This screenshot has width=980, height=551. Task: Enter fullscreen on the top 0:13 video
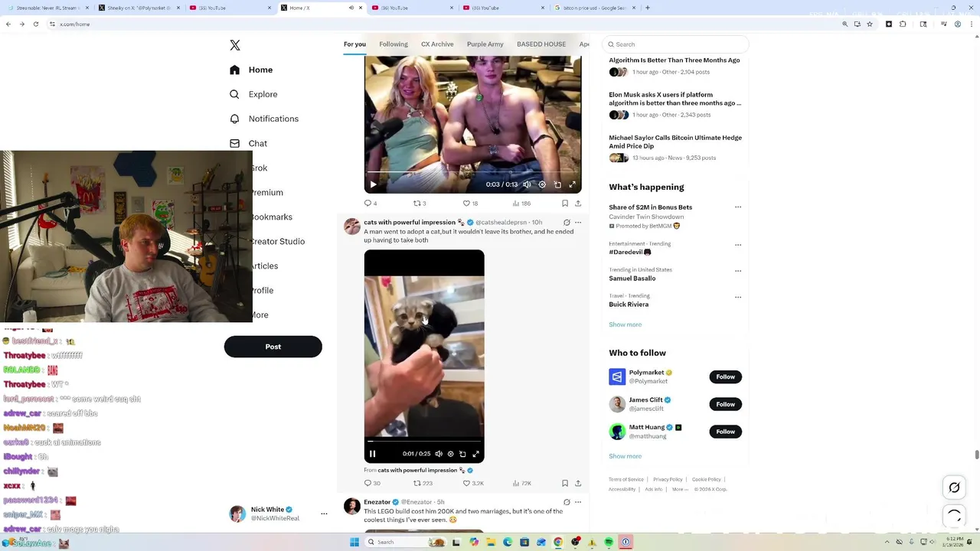coord(572,184)
